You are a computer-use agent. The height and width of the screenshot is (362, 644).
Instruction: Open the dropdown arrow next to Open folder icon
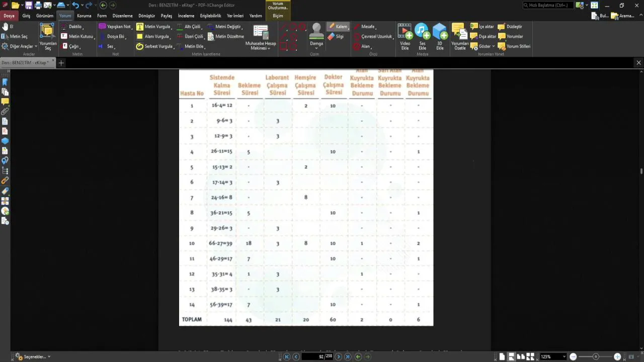[x=22, y=5]
